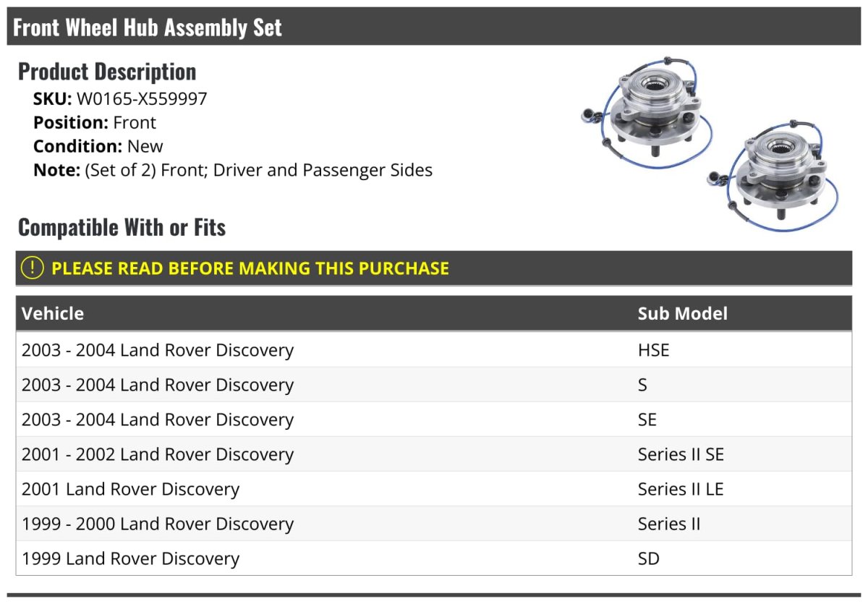Click the Vehicle column header

pyautogui.click(x=53, y=313)
